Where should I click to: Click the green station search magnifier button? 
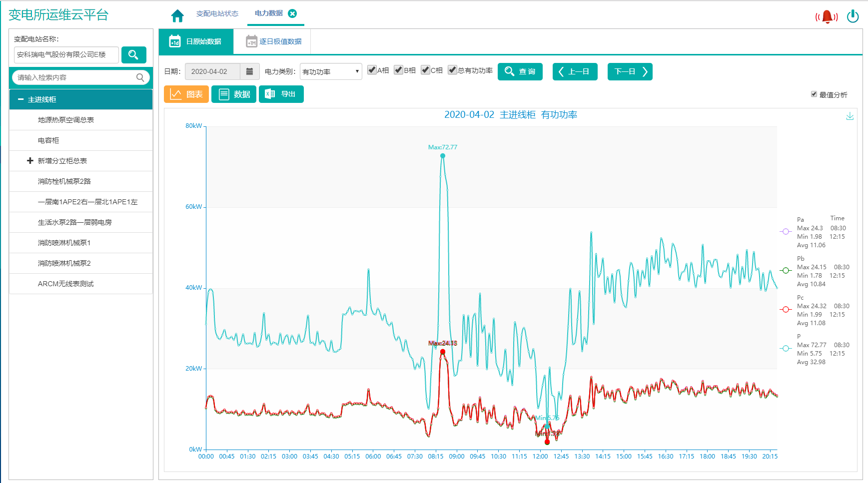pos(133,55)
